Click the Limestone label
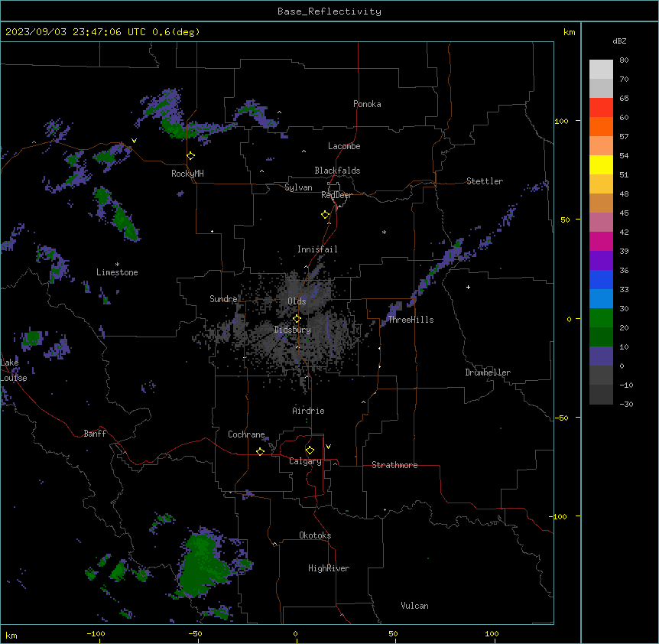 [117, 272]
